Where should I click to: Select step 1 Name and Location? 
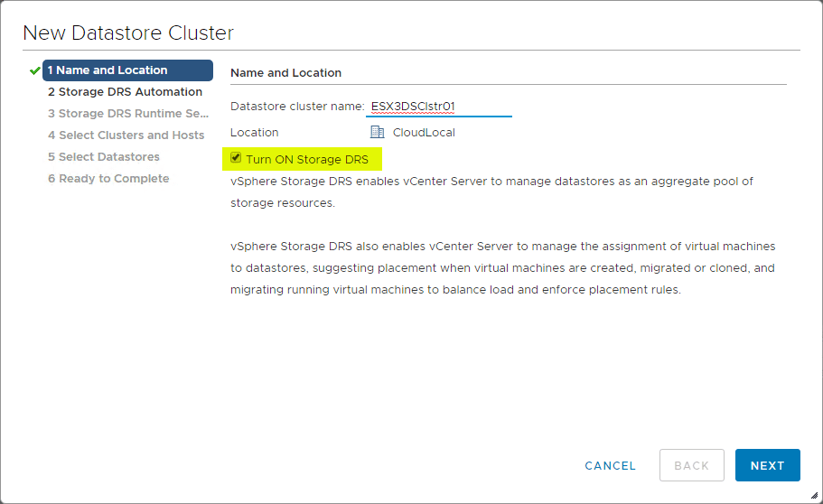pyautogui.click(x=127, y=70)
